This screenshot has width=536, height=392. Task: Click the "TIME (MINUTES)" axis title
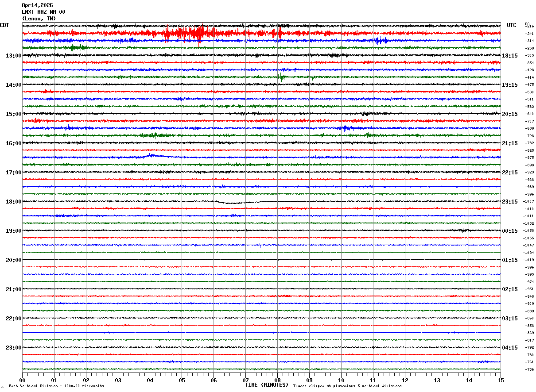pyautogui.click(x=267, y=385)
